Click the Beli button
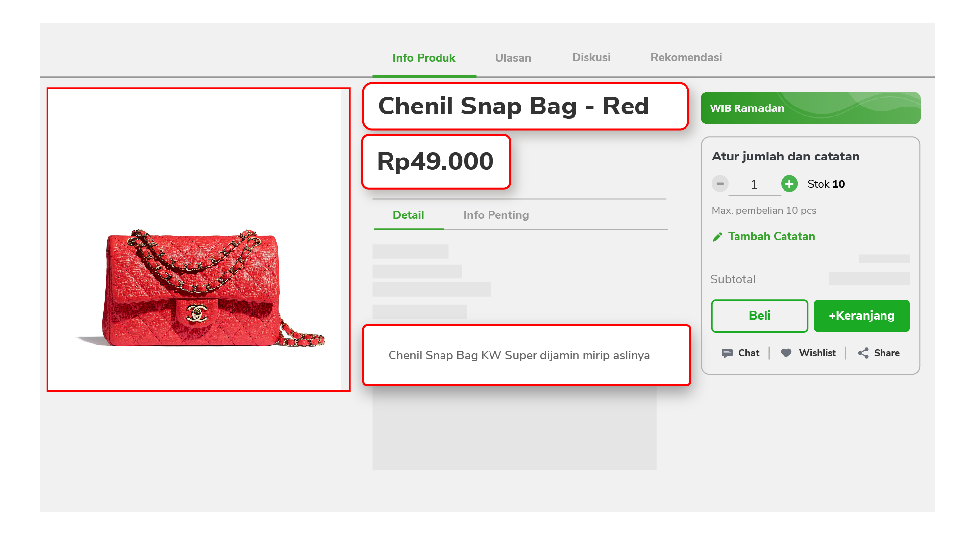 (760, 316)
